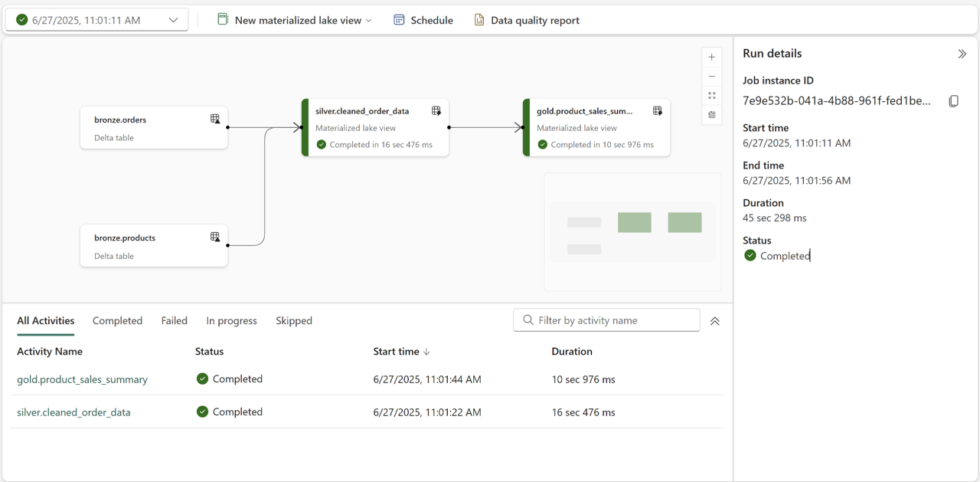Click the lineage minimap thumbnail
The width and height of the screenshot is (980, 482).
pos(633,232)
